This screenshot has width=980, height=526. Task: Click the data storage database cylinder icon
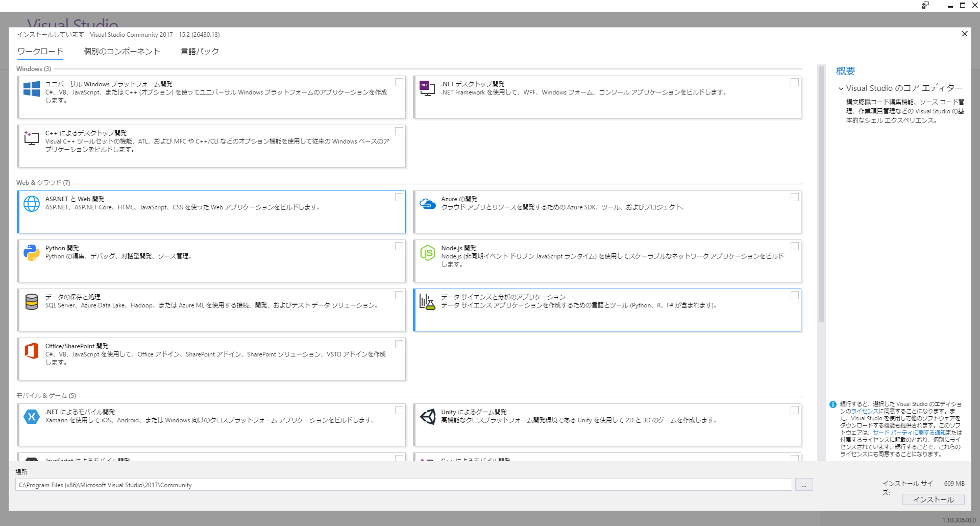32,302
